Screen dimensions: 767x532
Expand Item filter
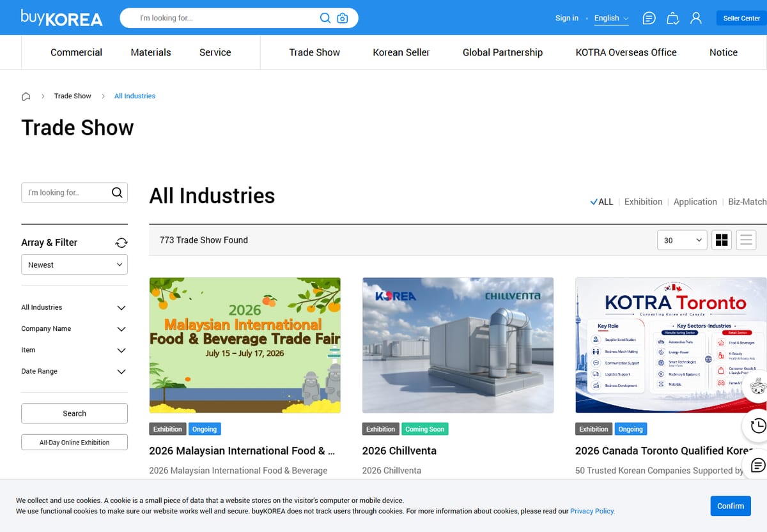click(x=74, y=350)
